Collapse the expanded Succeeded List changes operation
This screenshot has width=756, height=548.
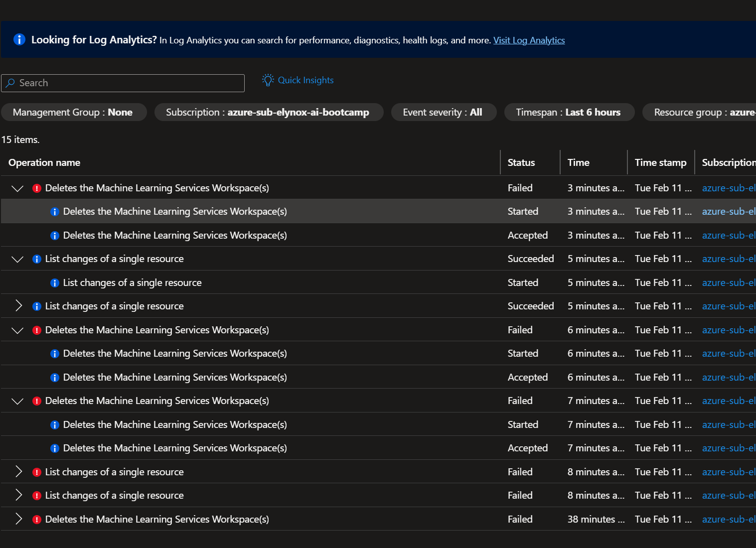[x=17, y=259]
